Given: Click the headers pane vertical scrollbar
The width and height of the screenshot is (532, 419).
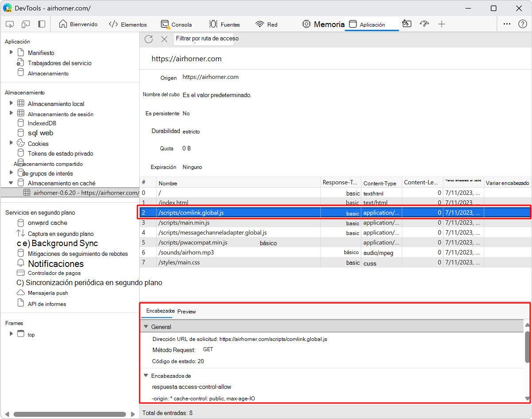Looking at the screenshot, I should coord(527,347).
